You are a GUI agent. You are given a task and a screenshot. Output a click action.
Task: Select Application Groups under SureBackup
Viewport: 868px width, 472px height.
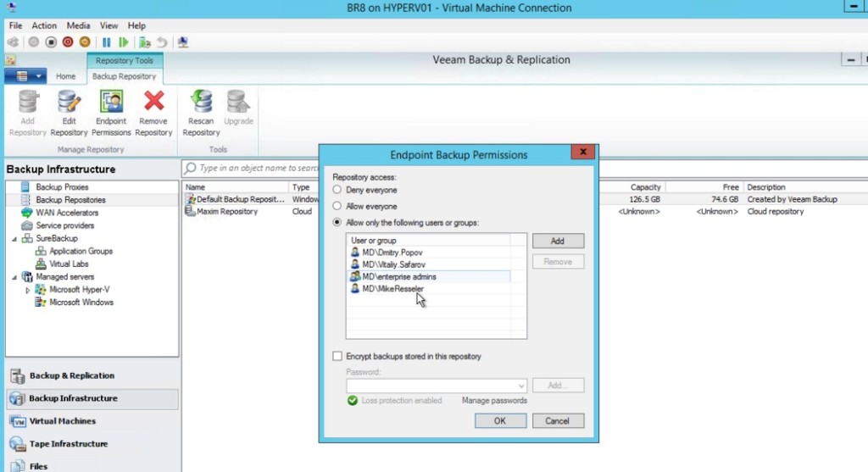pyautogui.click(x=81, y=251)
